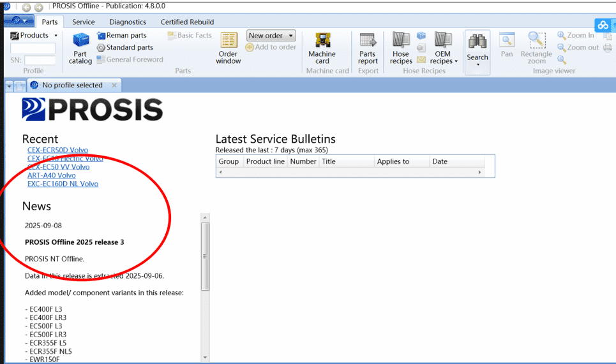Screen dimensions: 616x364
Task: Select Standard parts
Action: point(125,48)
